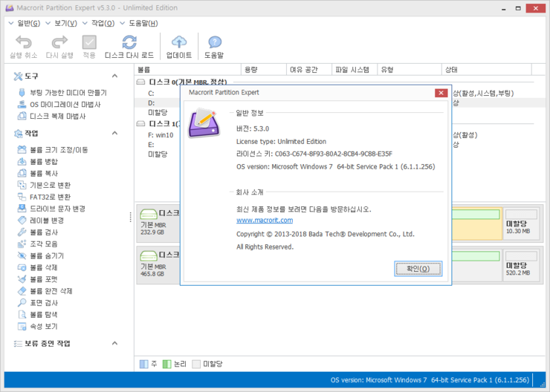550x392 pixels.
Task: Collapse the 작업 section chevron
Action: coord(114,133)
